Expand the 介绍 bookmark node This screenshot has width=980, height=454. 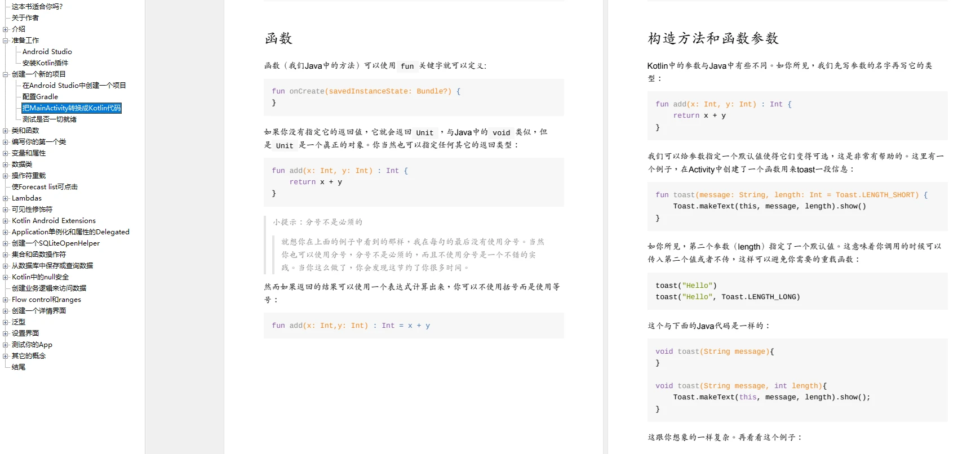[6, 29]
